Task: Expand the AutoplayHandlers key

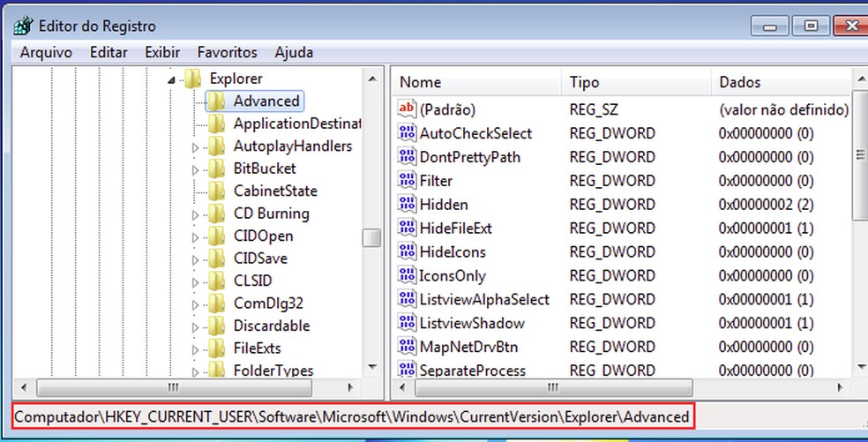Action: coord(195,148)
